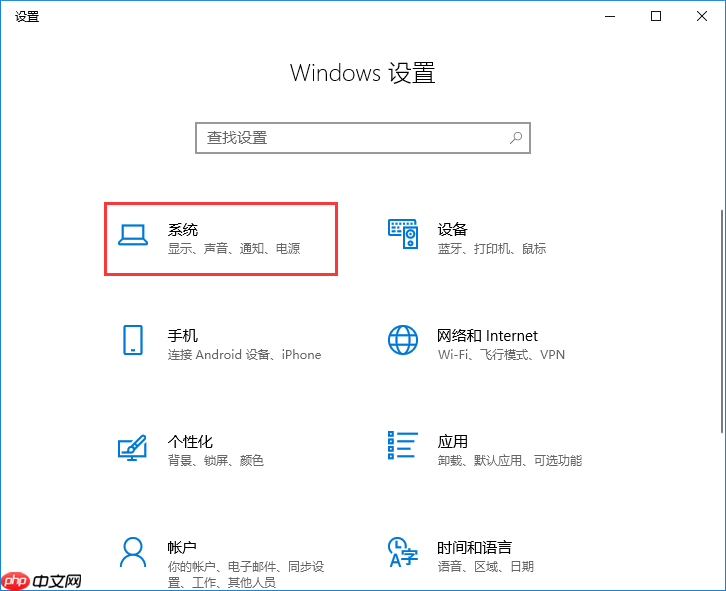Click description 你的帐户、电子邮件、同步设置
The image size is (726, 591).
point(246,574)
